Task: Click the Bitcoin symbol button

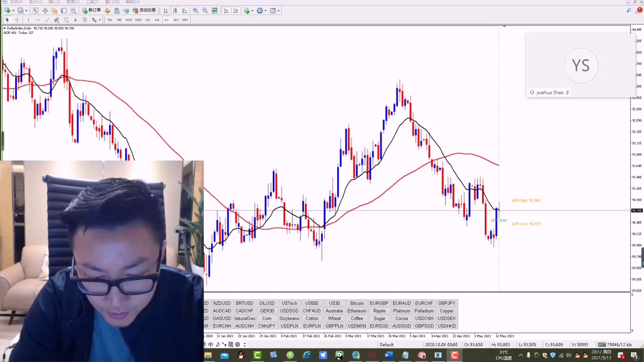Action: (357, 303)
